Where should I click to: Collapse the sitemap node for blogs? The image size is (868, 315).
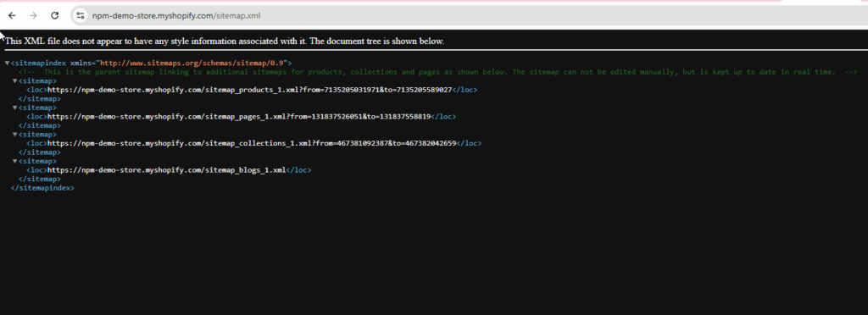15,161
